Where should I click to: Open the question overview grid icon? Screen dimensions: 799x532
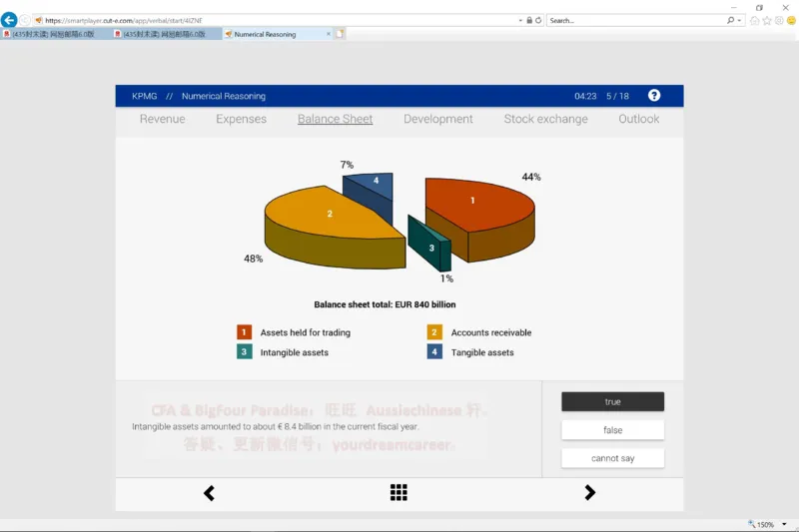coord(399,493)
